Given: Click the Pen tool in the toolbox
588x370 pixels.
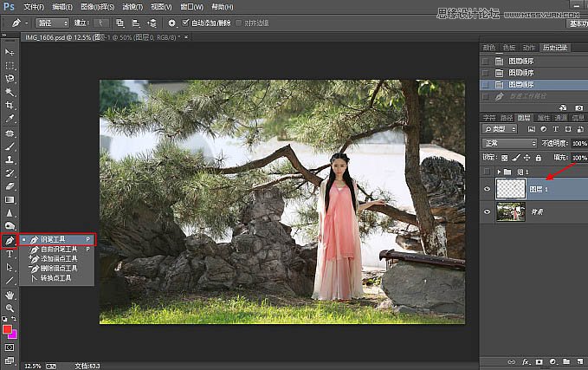Looking at the screenshot, I should point(10,241).
